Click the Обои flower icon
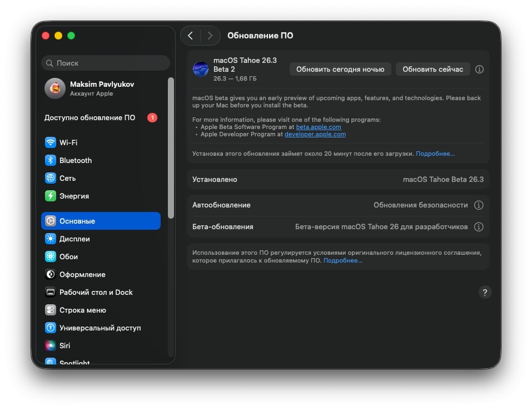 coord(51,256)
